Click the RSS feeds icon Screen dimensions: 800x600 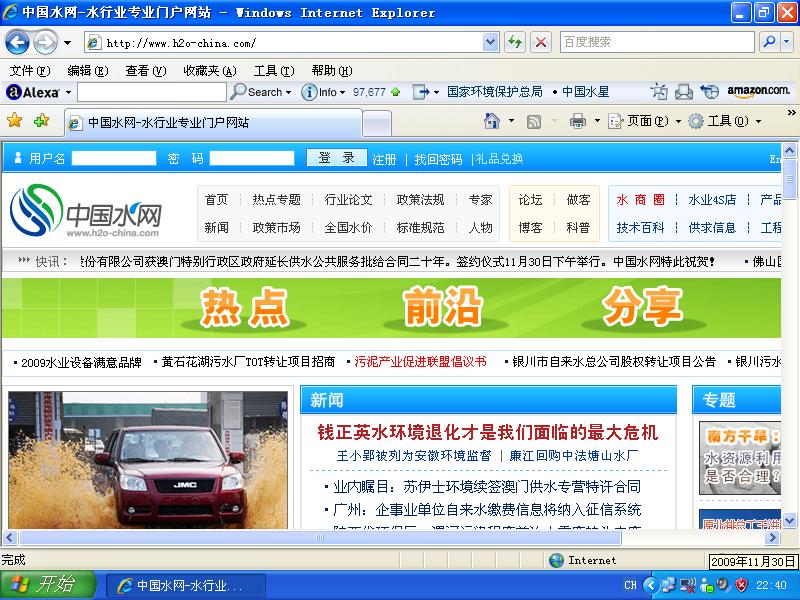(534, 121)
